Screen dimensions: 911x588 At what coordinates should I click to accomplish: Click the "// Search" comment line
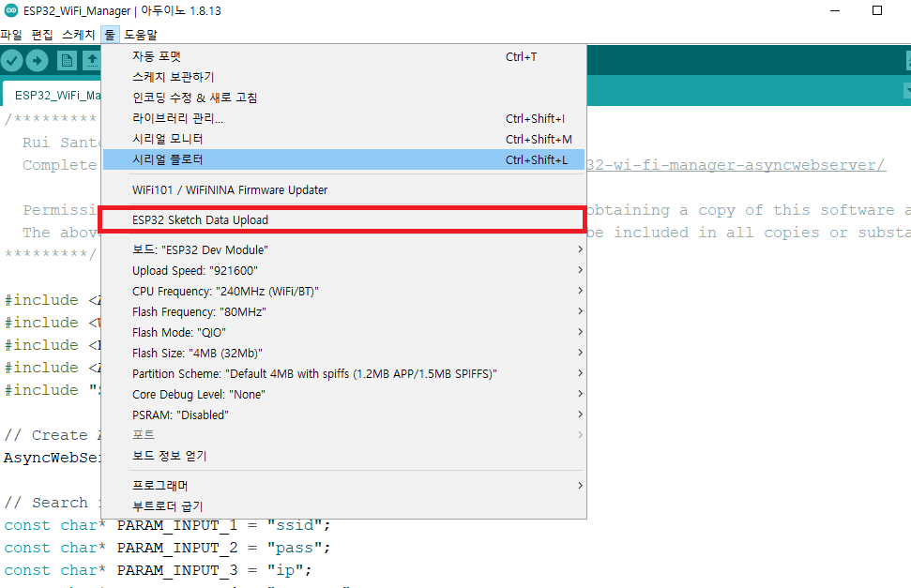click(53, 503)
